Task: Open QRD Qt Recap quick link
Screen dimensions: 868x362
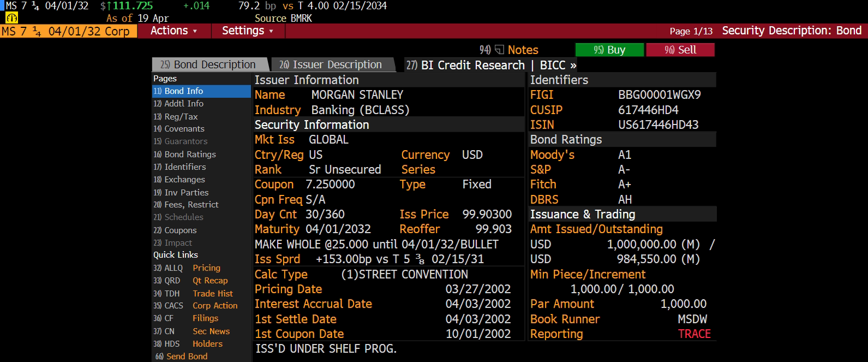Action: click(x=190, y=281)
